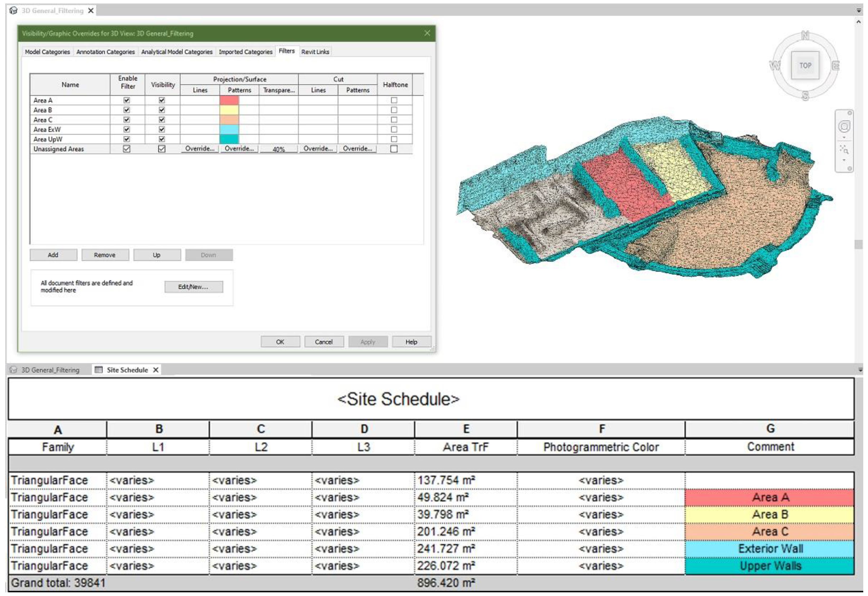
Task: Click the W compass direction on the ViewCube
Action: pyautogui.click(x=775, y=66)
